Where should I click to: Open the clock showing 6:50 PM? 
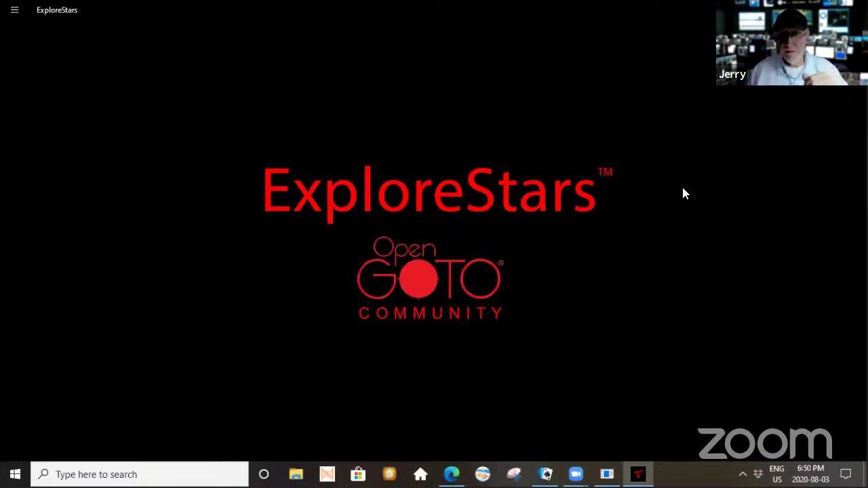coord(810,474)
